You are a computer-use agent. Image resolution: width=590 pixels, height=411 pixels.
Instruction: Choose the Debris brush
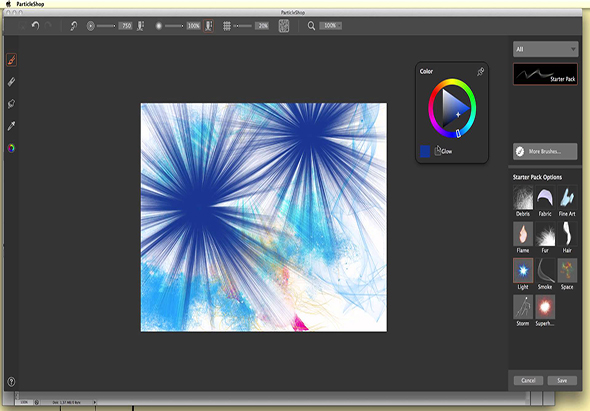pyautogui.click(x=523, y=201)
